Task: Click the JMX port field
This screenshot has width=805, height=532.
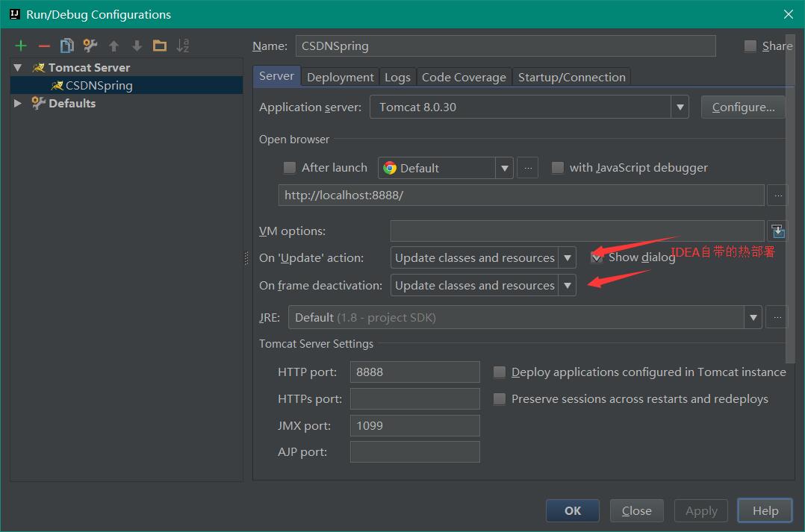Action: (415, 426)
